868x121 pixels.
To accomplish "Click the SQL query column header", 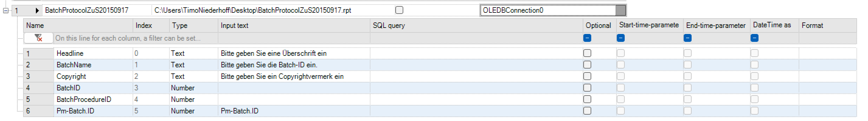I will [477, 25].
